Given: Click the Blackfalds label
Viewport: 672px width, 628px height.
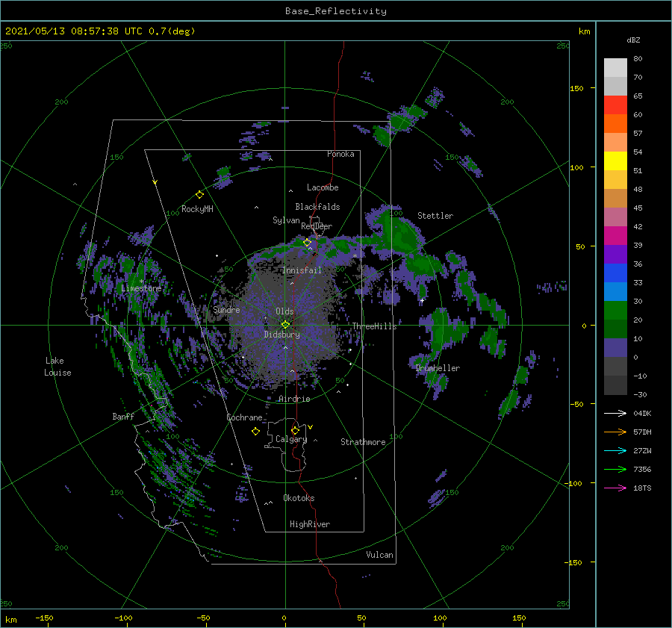Looking at the screenshot, I should [x=317, y=207].
